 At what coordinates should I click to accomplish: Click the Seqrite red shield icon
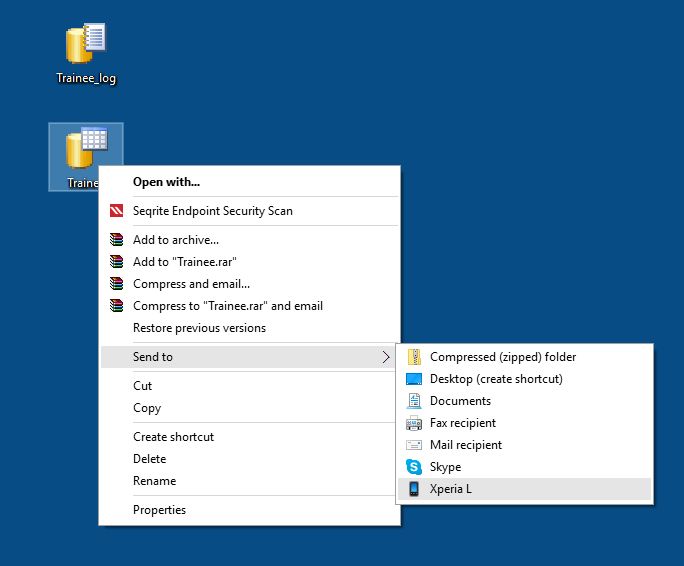[116, 211]
